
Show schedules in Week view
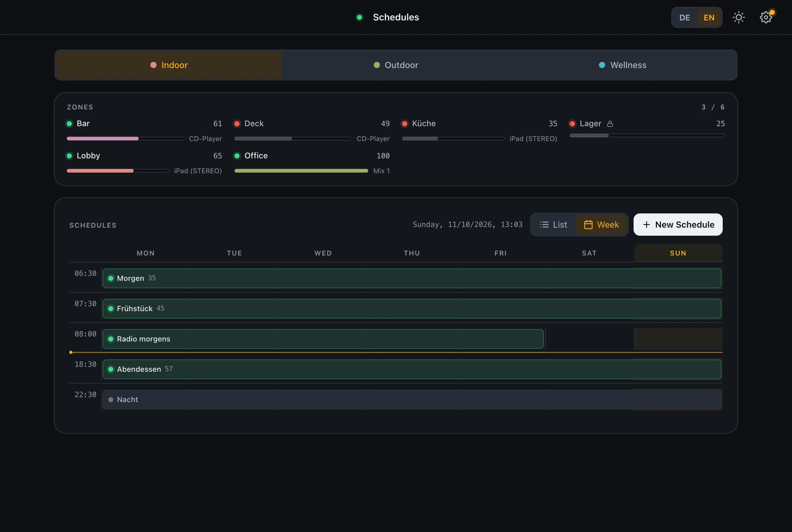click(x=601, y=225)
